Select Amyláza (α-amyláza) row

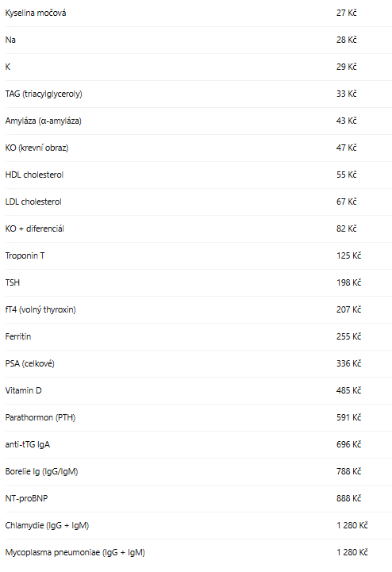198,121
